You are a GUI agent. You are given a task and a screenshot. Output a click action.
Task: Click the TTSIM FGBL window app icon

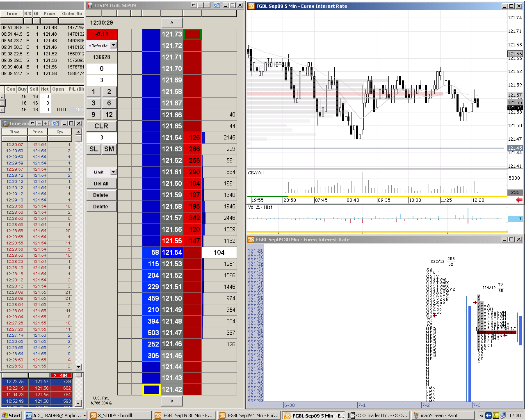tap(89, 5)
